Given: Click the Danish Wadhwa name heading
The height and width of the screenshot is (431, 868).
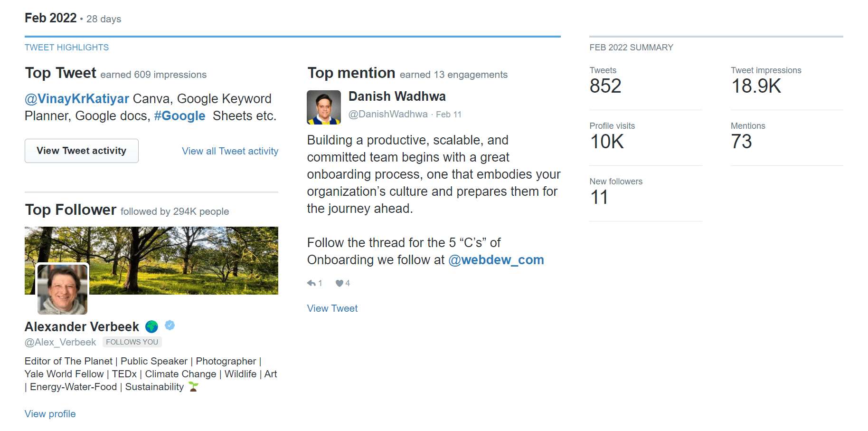Looking at the screenshot, I should click(x=397, y=96).
